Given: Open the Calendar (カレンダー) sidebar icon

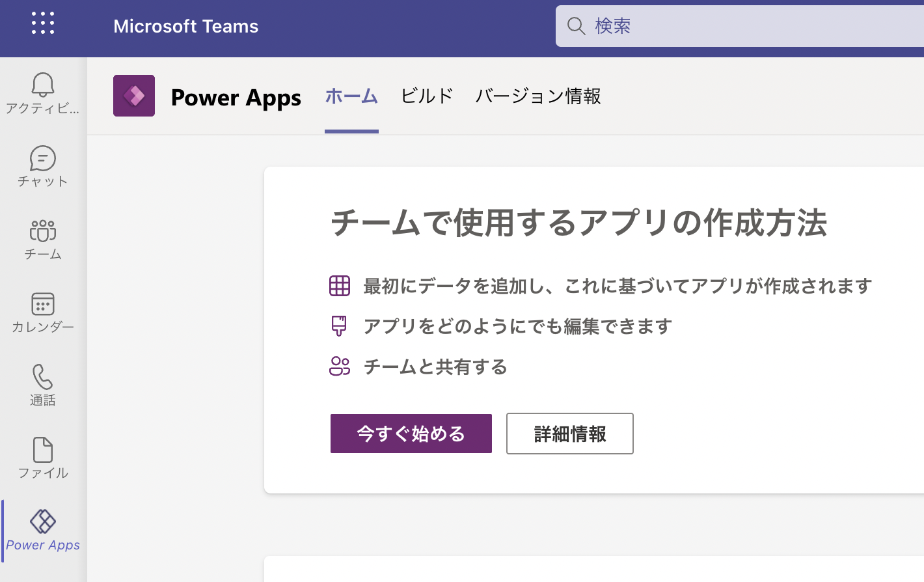Looking at the screenshot, I should click(x=43, y=304).
